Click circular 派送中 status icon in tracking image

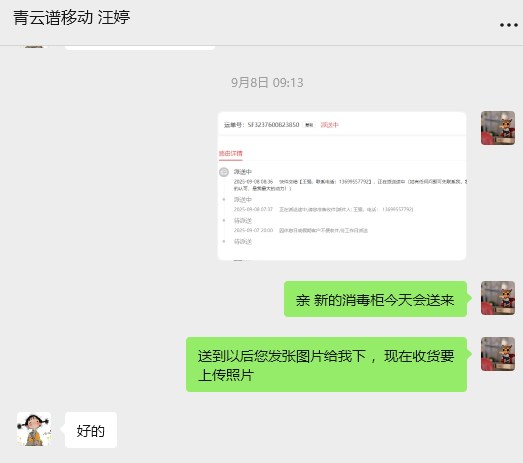(223, 172)
